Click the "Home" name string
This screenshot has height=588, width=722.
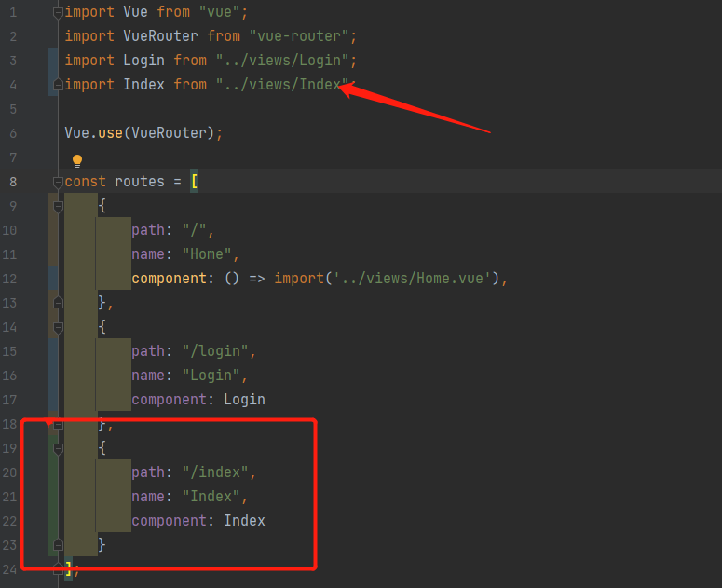click(x=207, y=254)
